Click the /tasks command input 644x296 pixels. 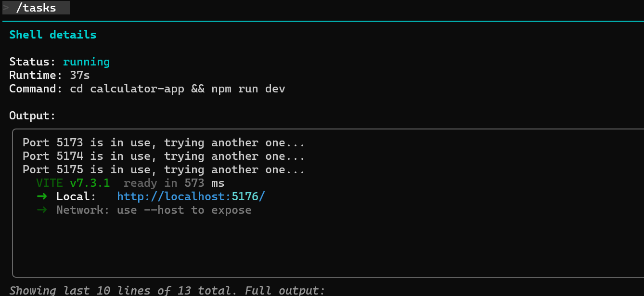[36, 8]
